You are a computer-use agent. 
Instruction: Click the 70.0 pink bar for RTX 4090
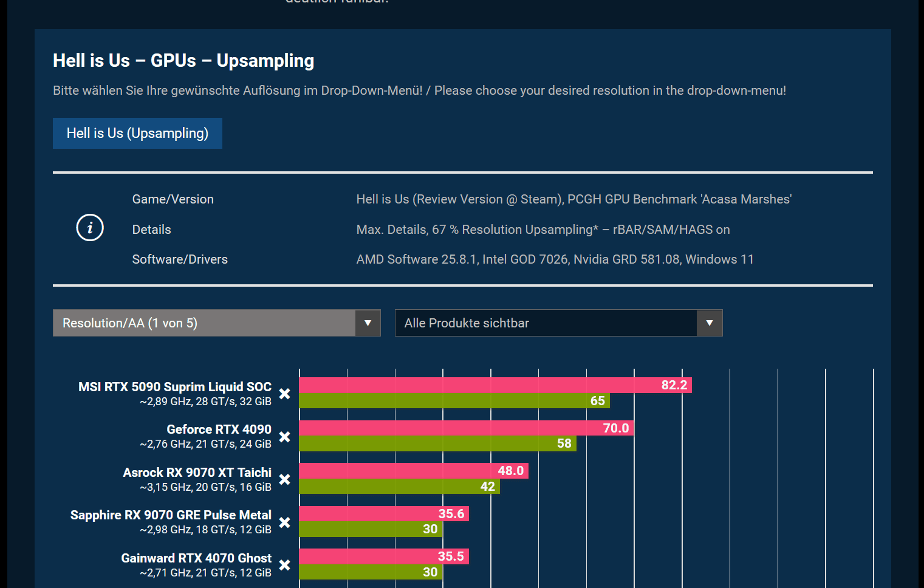click(467, 428)
